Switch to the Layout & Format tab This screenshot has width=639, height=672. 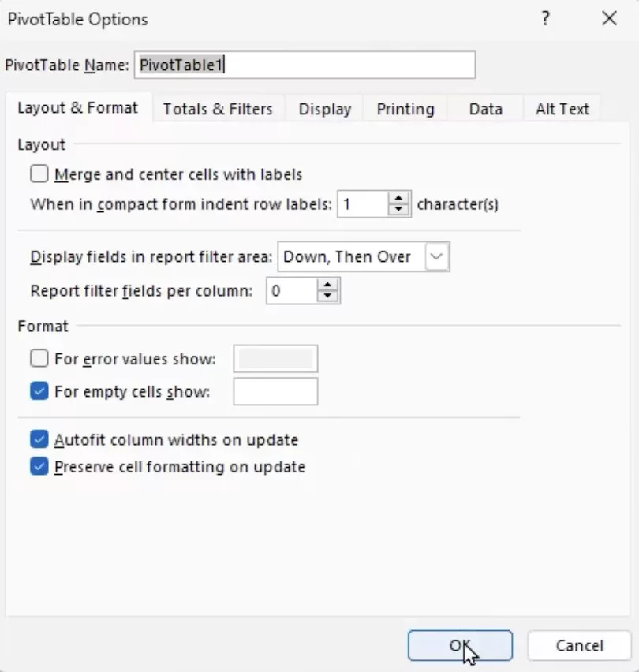77,108
